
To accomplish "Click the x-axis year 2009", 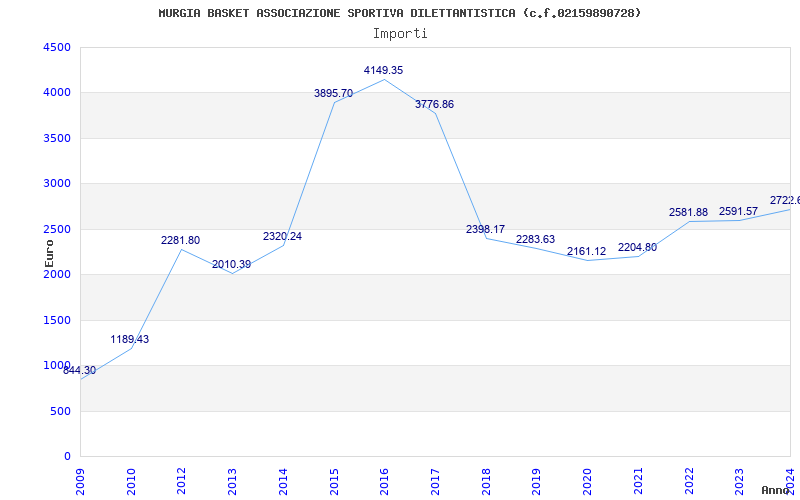I will tap(81, 482).
